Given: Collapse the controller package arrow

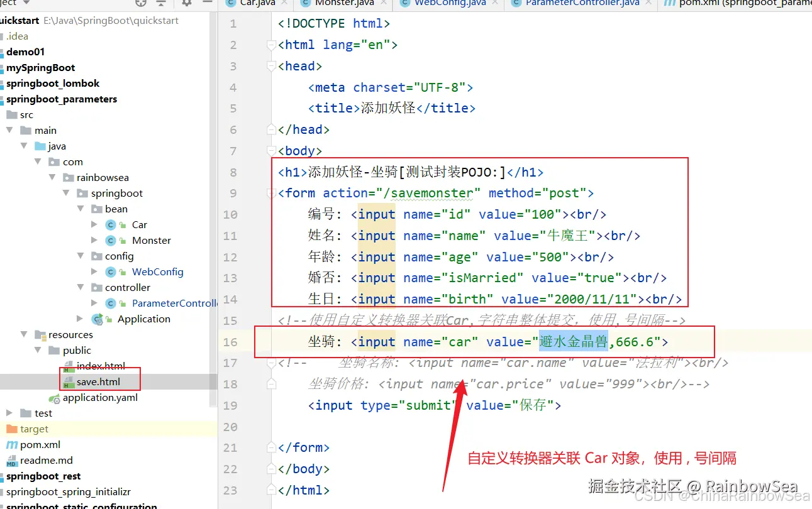Looking at the screenshot, I should point(81,288).
